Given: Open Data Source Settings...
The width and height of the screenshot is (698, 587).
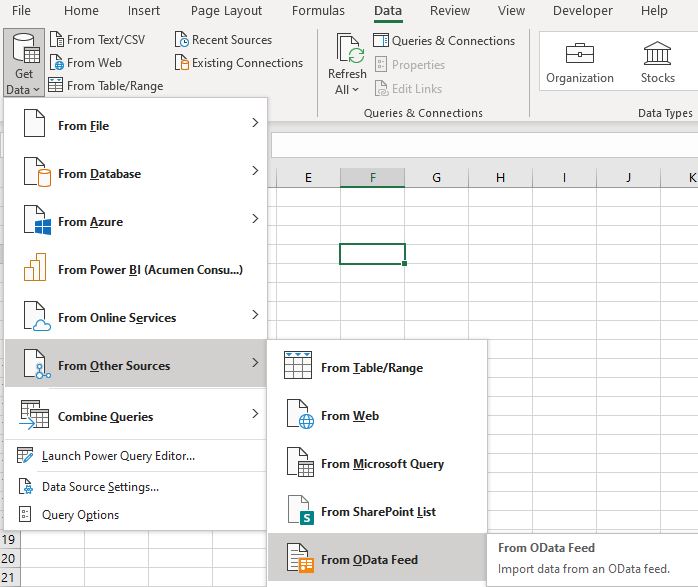Looking at the screenshot, I should (136, 486).
